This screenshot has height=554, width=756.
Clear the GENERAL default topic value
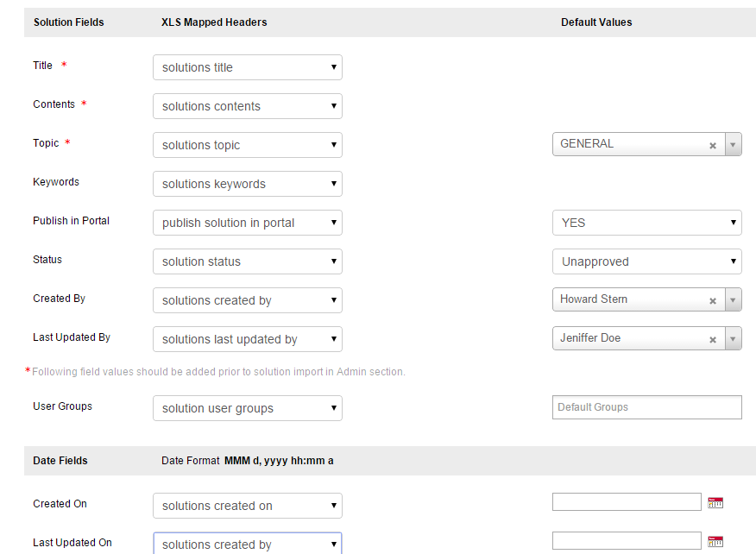[x=713, y=146]
